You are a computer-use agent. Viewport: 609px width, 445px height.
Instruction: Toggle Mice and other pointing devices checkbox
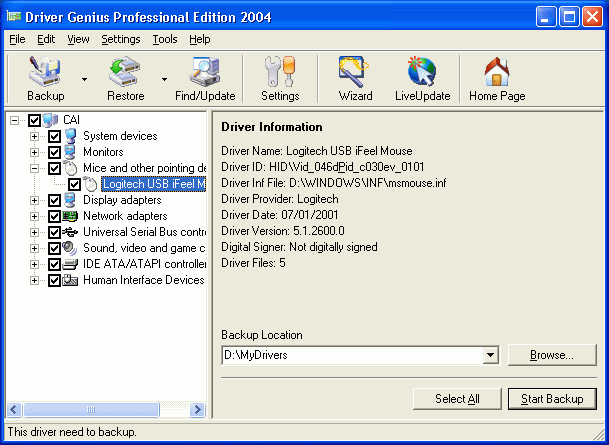tap(54, 168)
